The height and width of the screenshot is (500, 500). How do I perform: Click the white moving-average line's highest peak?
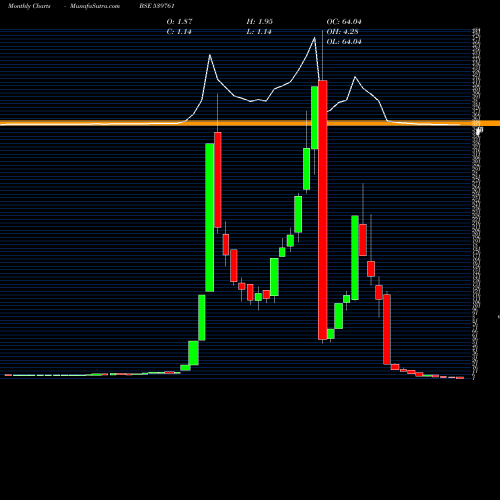click(314, 38)
